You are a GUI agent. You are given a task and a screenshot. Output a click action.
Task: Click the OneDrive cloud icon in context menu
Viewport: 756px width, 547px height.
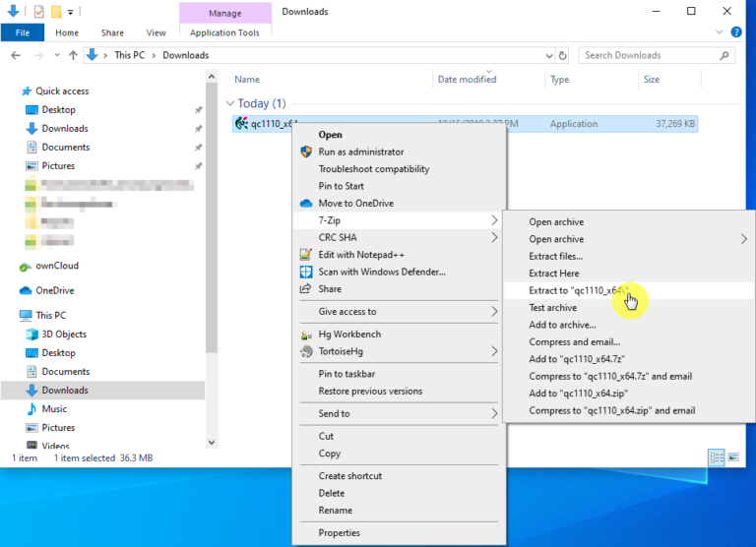tap(306, 204)
